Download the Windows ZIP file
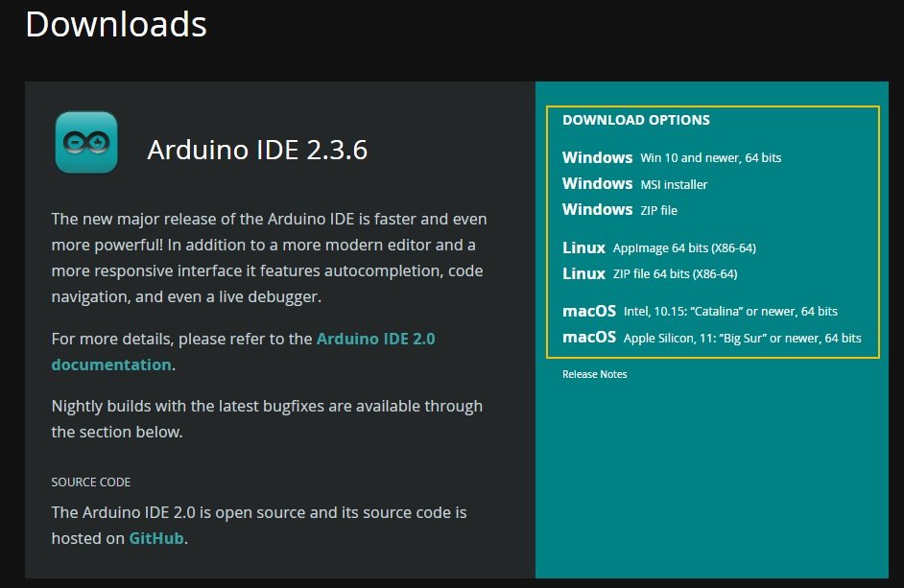Viewport: 904px width, 588px height. pyautogui.click(x=620, y=210)
